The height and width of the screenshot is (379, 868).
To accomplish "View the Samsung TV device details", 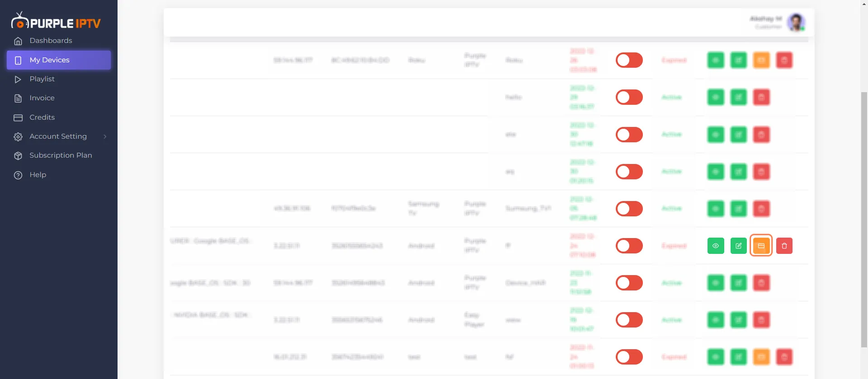I will [x=716, y=209].
